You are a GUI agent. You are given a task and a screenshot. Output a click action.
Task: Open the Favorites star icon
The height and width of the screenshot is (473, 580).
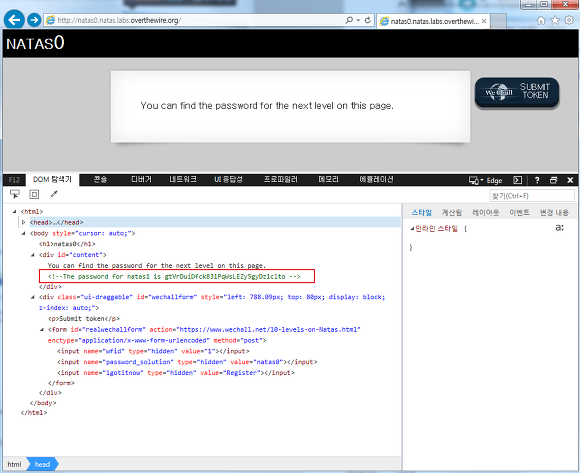coord(555,20)
